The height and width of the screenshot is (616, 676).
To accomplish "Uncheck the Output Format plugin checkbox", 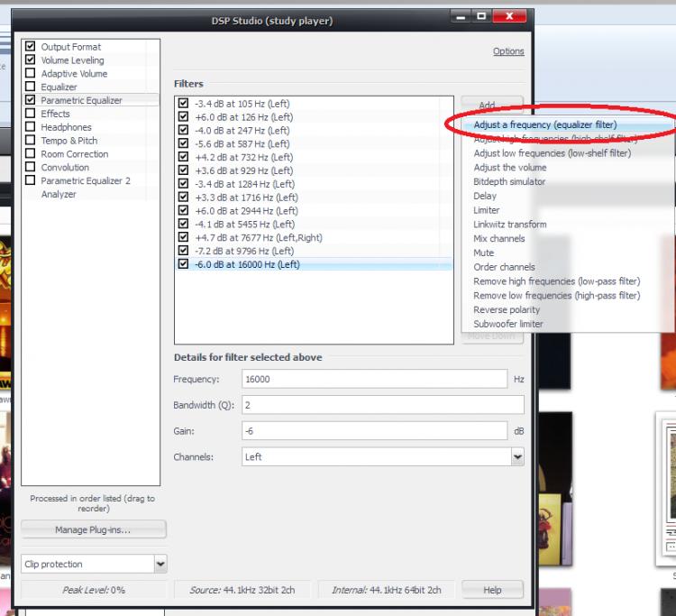I will pyautogui.click(x=30, y=46).
